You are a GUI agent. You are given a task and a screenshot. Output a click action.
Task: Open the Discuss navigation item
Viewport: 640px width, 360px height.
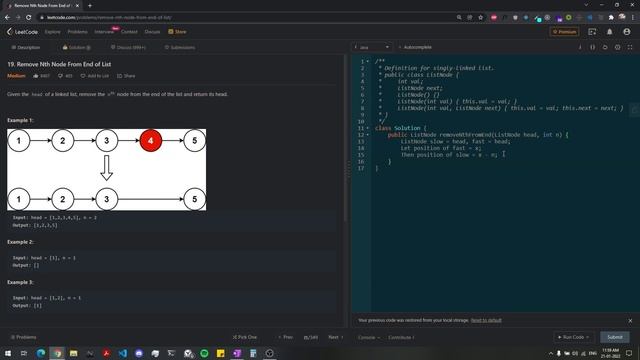(x=152, y=32)
